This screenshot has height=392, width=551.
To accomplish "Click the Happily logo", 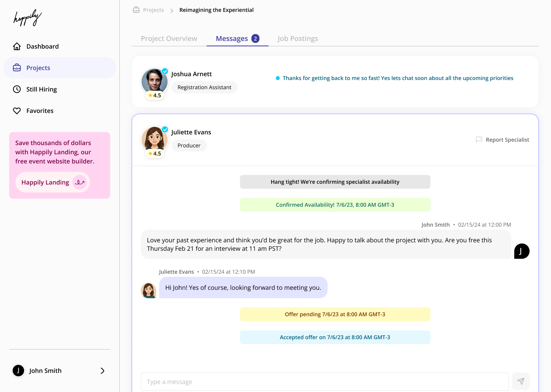I will click(x=27, y=18).
